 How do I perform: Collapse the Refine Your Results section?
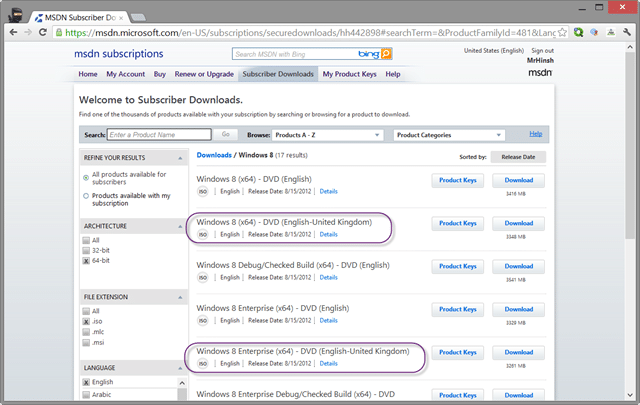180,158
